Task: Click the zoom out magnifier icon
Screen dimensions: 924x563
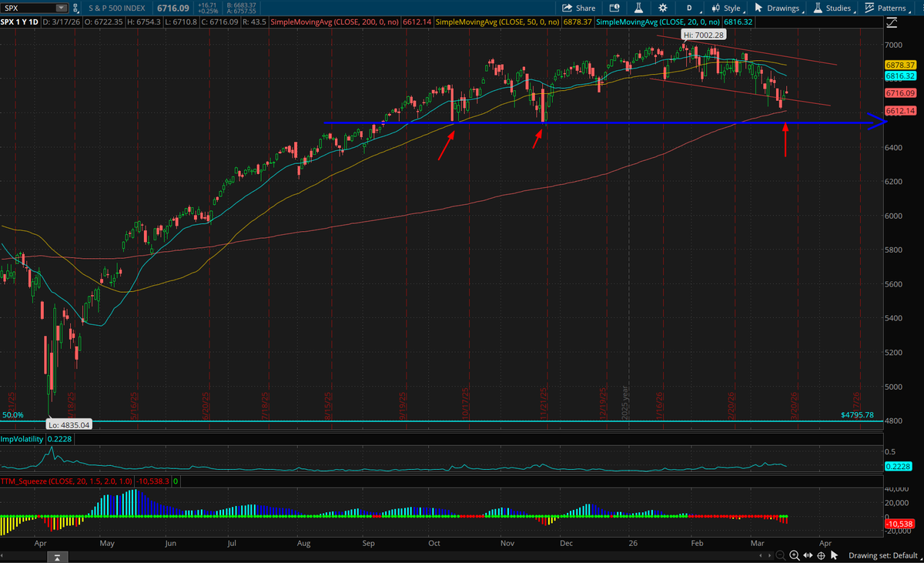Action: tap(781, 555)
